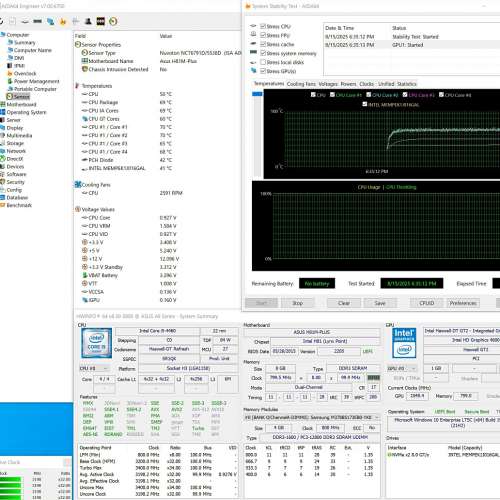Open the memory module benchmark toolbar icon

coord(38,22)
